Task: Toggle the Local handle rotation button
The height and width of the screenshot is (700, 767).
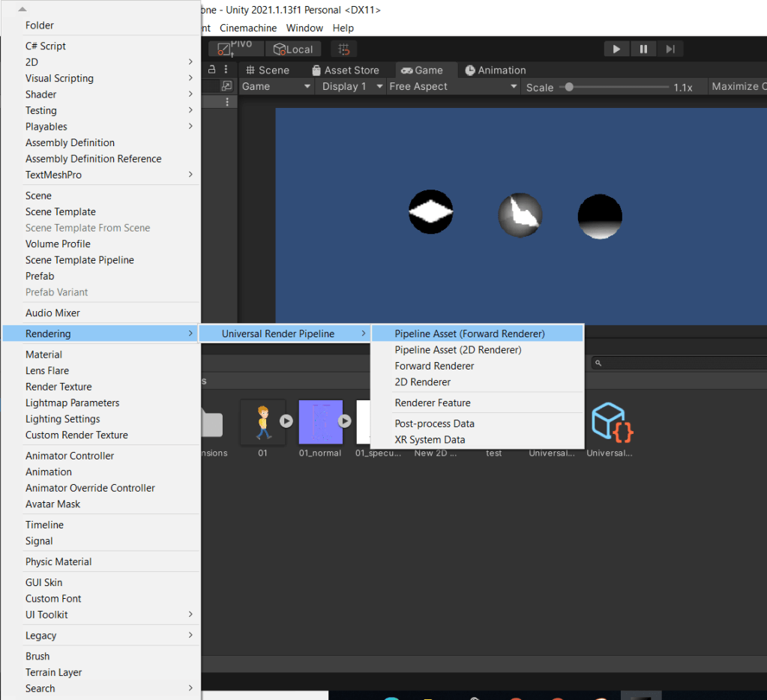Action: [293, 49]
